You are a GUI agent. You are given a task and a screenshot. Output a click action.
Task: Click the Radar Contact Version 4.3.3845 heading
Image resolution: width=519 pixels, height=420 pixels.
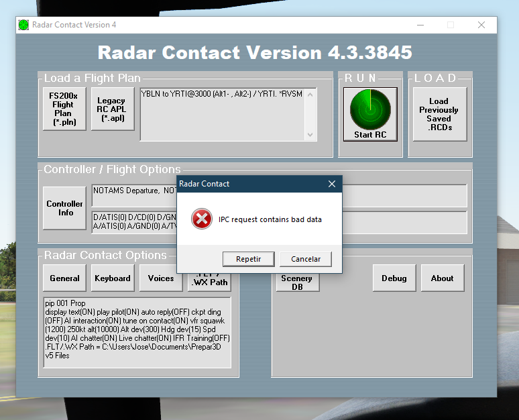255,52
